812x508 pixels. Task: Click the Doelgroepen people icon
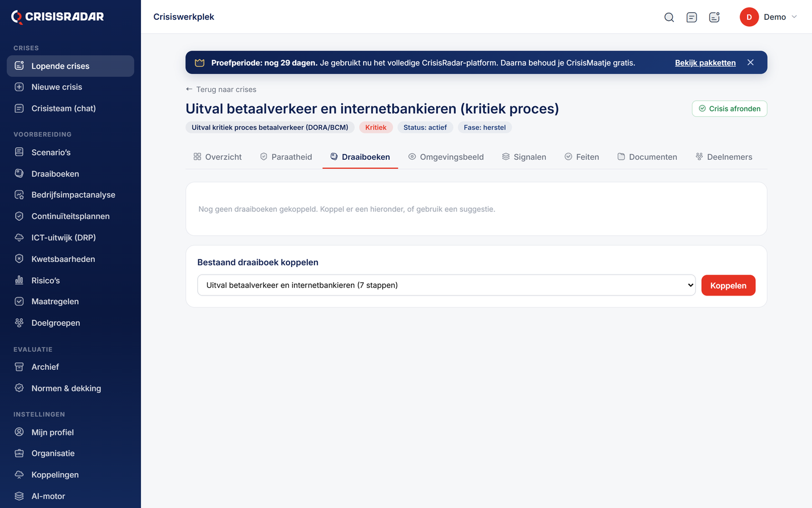point(19,323)
